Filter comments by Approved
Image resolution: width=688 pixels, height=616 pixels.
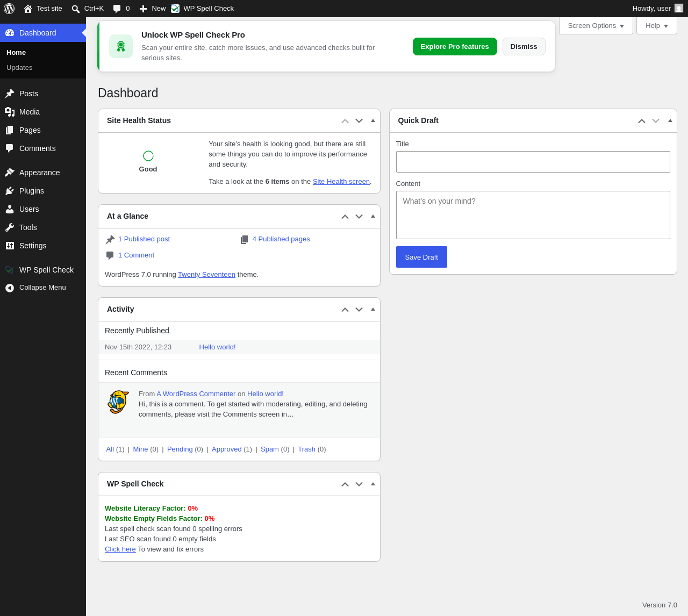tap(227, 449)
